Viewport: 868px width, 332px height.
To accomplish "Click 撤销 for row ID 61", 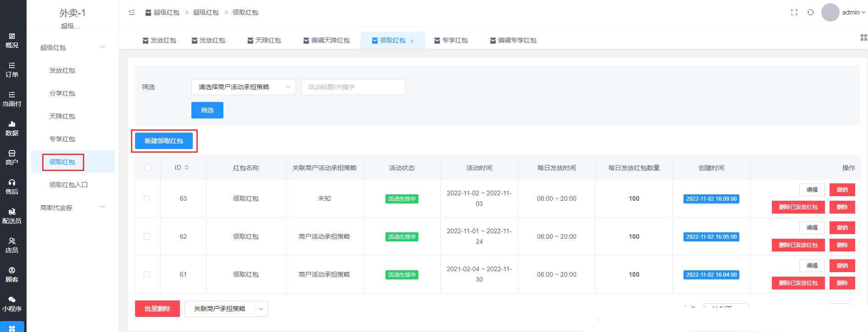I will pyautogui.click(x=842, y=266).
